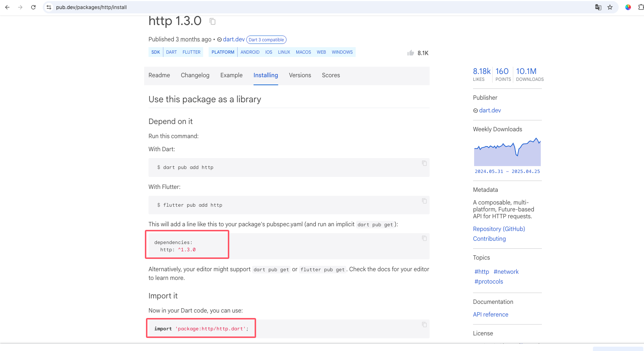Screen dimensions: 644x351
Task: Open the #network topic
Action: point(506,272)
